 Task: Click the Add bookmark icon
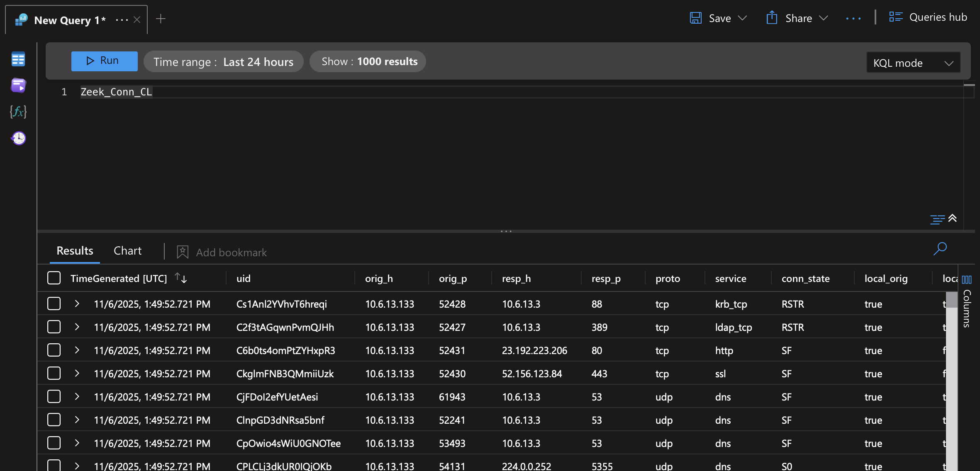[x=183, y=252]
